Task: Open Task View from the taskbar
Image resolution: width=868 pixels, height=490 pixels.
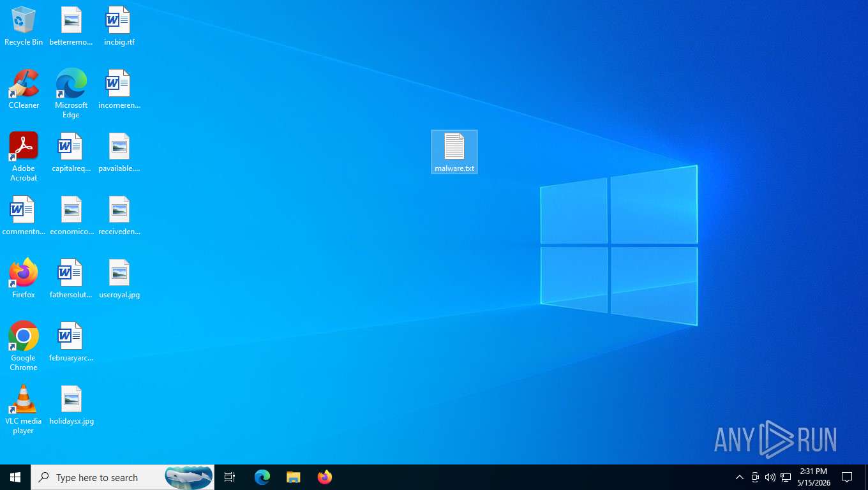Action: pyautogui.click(x=230, y=477)
